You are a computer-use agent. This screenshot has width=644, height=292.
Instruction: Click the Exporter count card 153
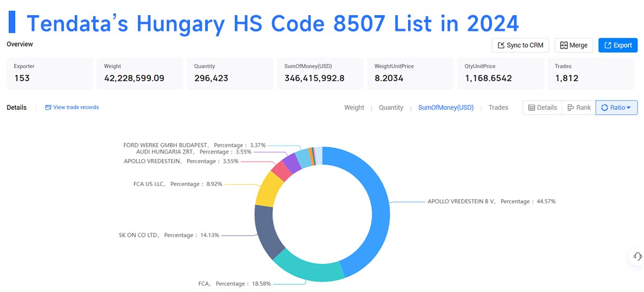coord(50,74)
